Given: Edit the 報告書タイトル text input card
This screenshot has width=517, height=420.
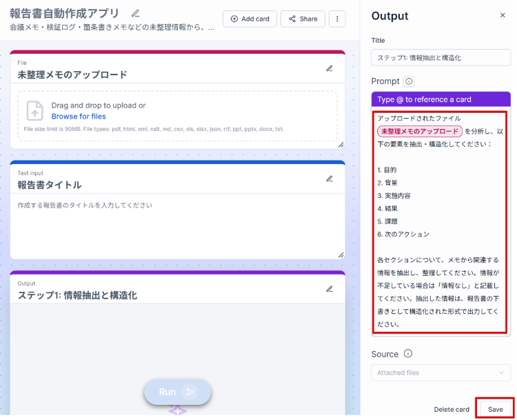Looking at the screenshot, I should pos(330,179).
